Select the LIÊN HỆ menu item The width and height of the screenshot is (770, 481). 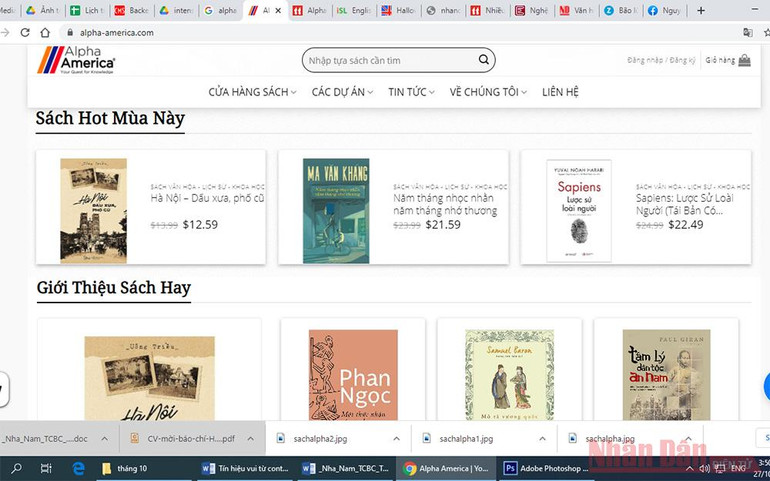click(x=560, y=92)
